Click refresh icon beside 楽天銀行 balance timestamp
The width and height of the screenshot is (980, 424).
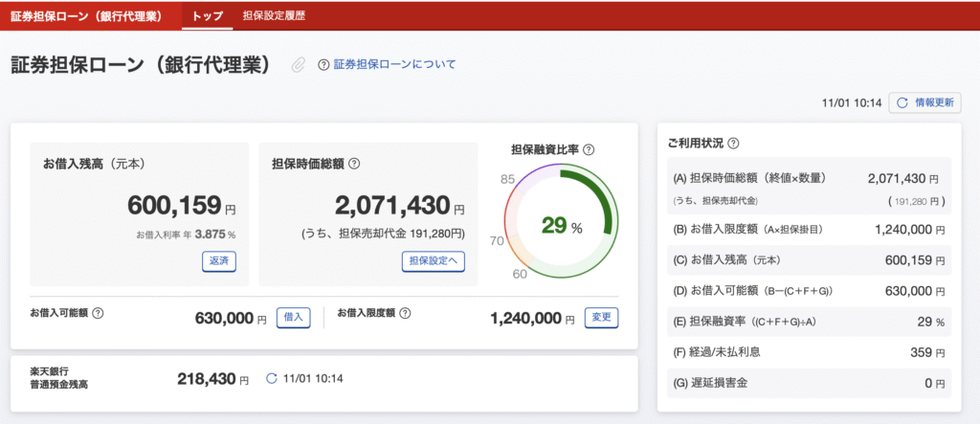[x=271, y=378]
